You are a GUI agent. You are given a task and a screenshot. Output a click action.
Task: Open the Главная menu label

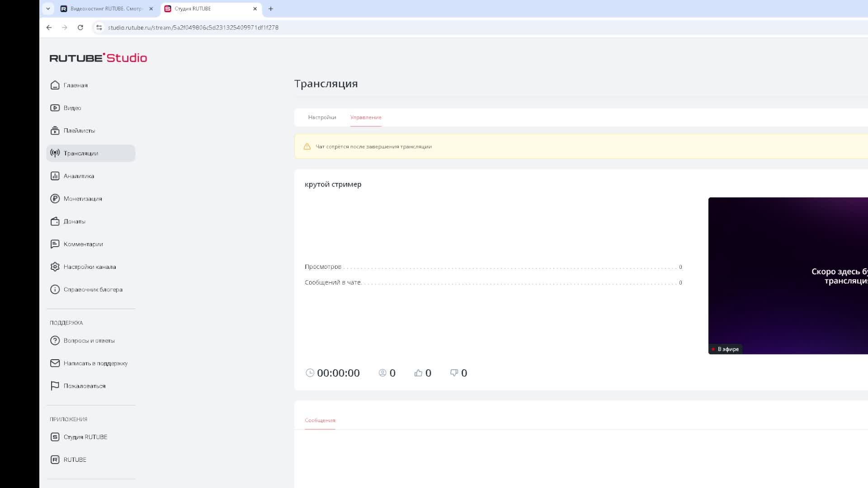(75, 85)
